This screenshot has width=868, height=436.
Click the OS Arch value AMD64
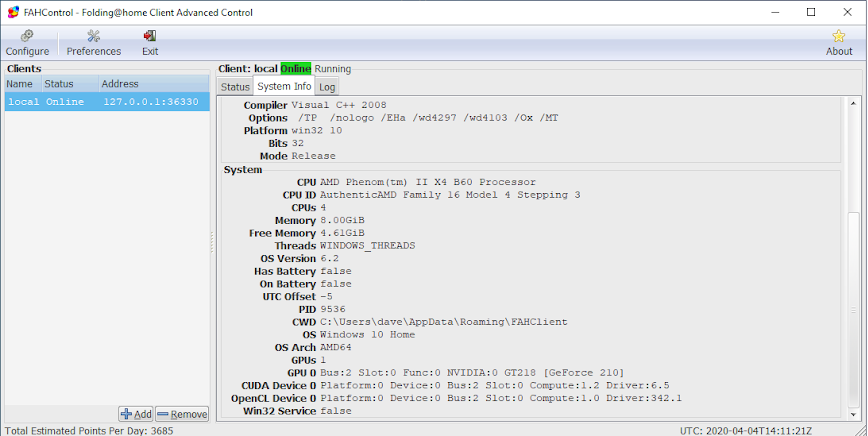pos(335,347)
